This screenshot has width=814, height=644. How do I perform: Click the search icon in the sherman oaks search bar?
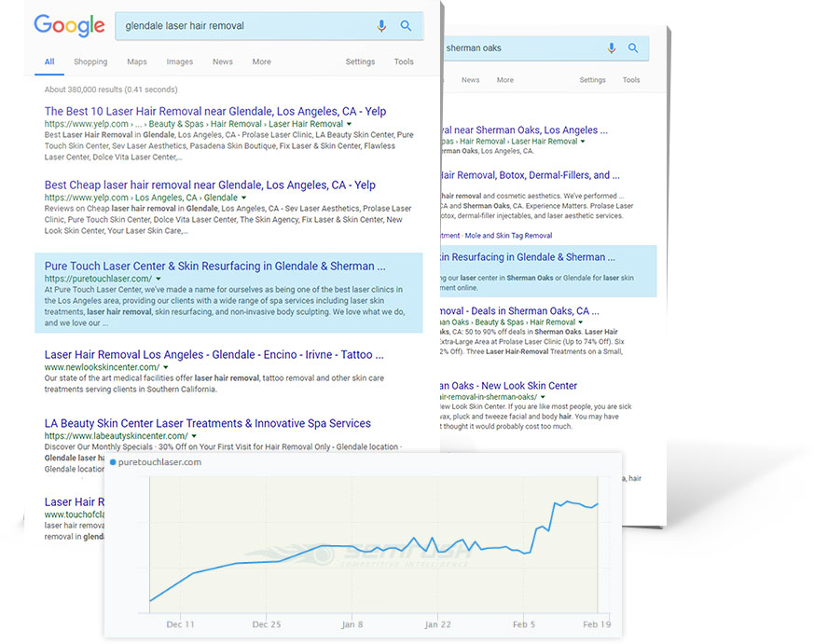(635, 48)
